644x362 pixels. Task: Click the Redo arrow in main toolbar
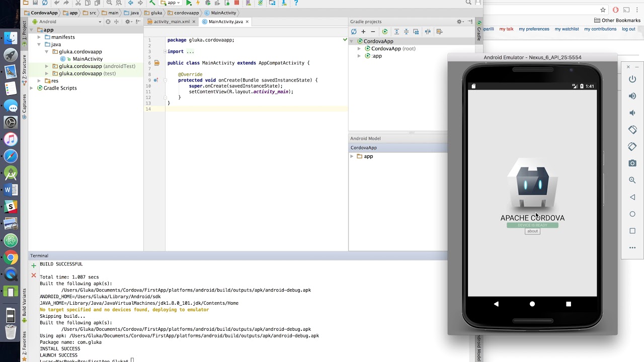pyautogui.click(x=66, y=3)
